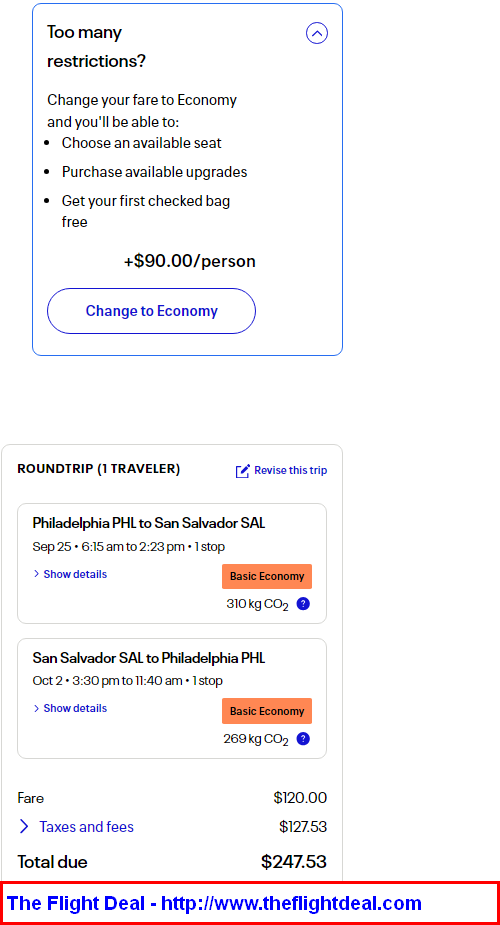Click the Total due amount $247.53
The height and width of the screenshot is (925, 500).
(x=294, y=862)
